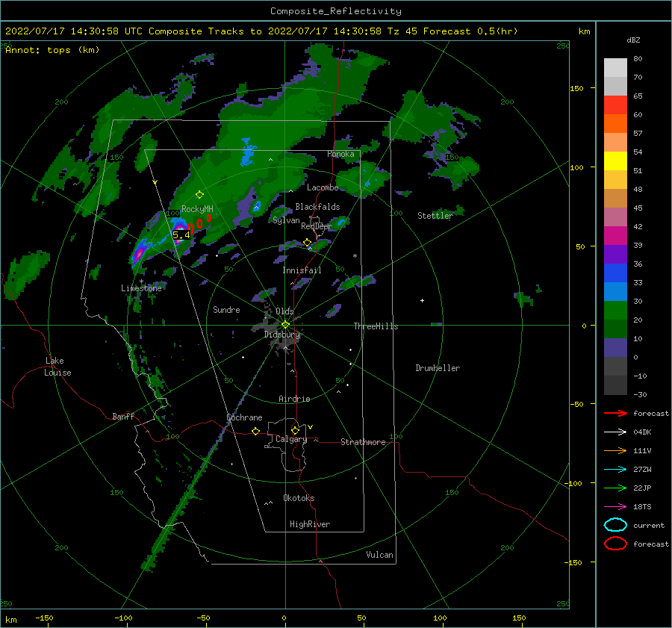Screen dimensions: 672x628
Task: Click the -150 tick on bottom axis
Action: tap(44, 618)
